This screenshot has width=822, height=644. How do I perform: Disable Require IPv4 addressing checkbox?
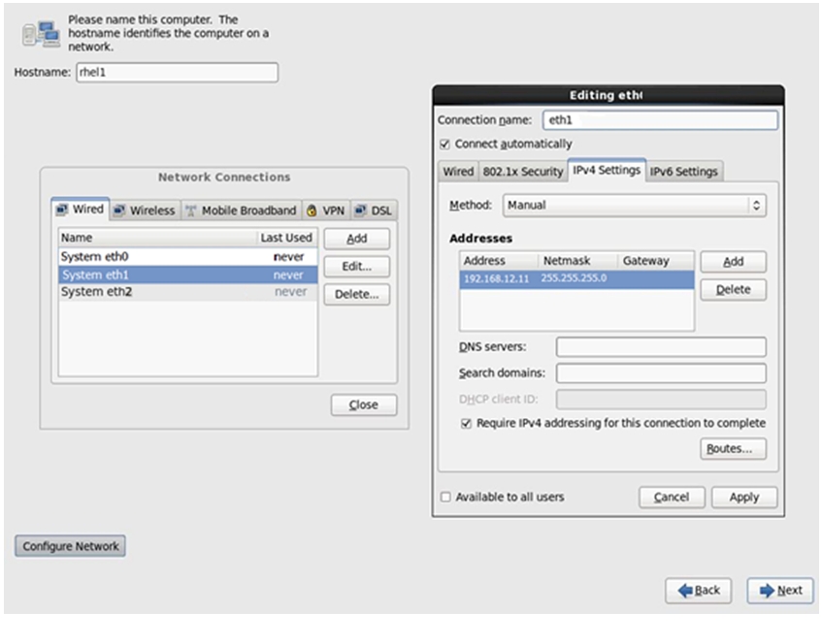click(x=466, y=424)
